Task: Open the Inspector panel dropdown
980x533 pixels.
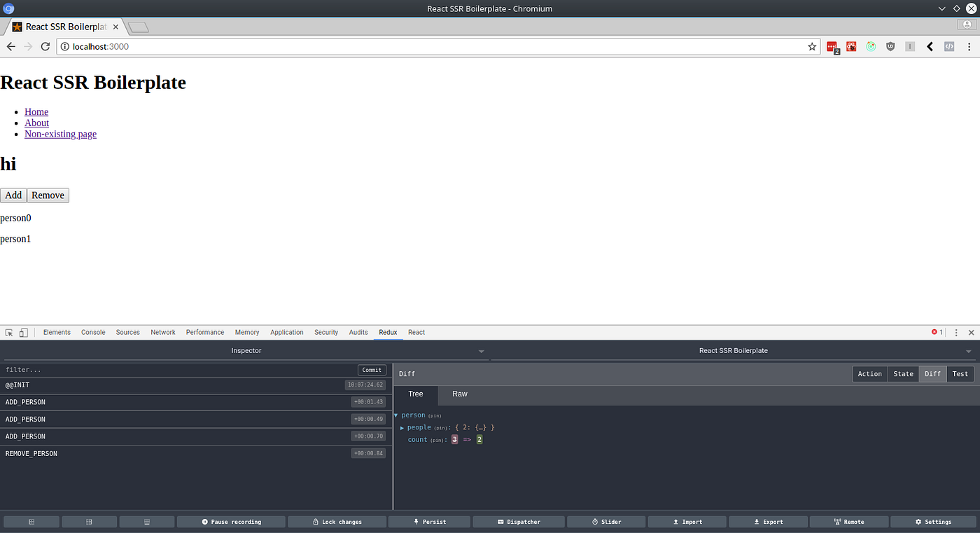Action: pos(481,351)
